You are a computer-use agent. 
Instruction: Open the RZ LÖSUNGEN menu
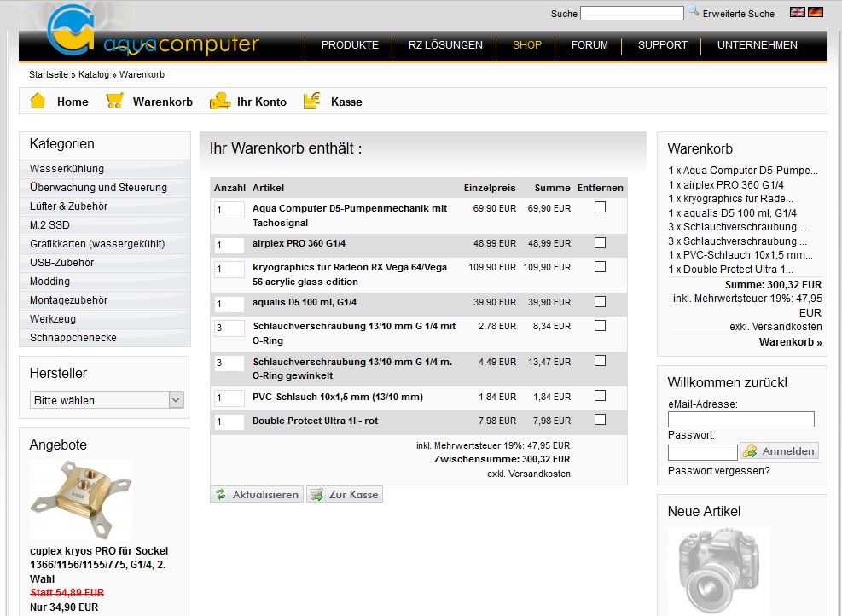pos(445,45)
